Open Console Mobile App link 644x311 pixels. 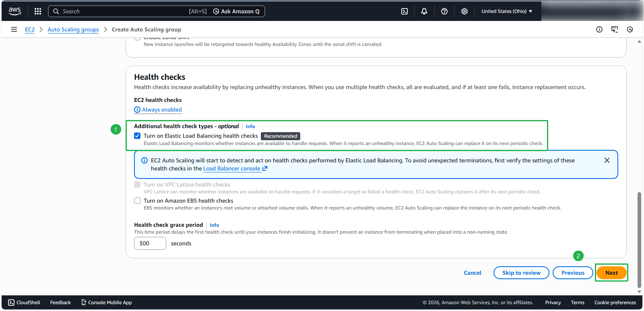click(x=107, y=303)
